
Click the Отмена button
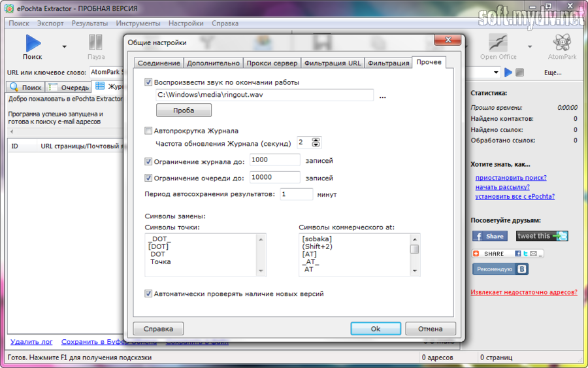430,329
